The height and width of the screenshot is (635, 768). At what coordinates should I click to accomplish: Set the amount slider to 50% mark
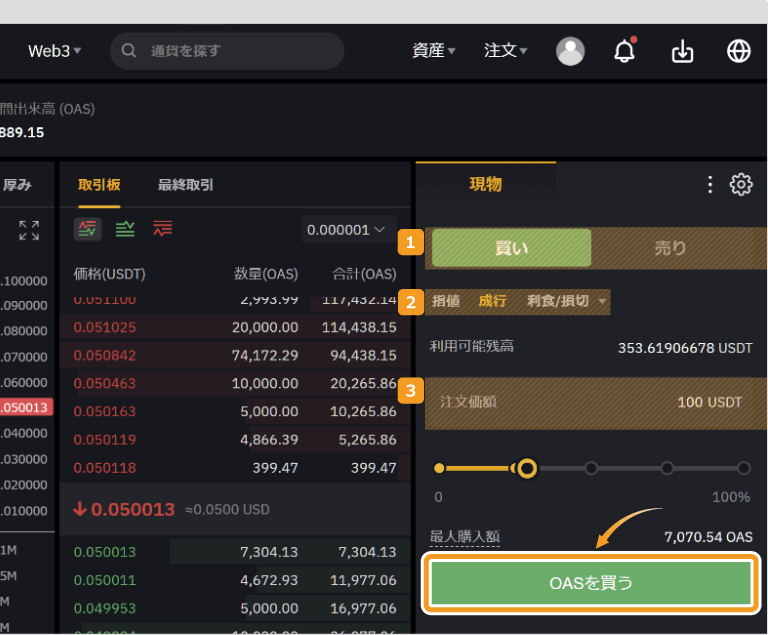click(591, 468)
